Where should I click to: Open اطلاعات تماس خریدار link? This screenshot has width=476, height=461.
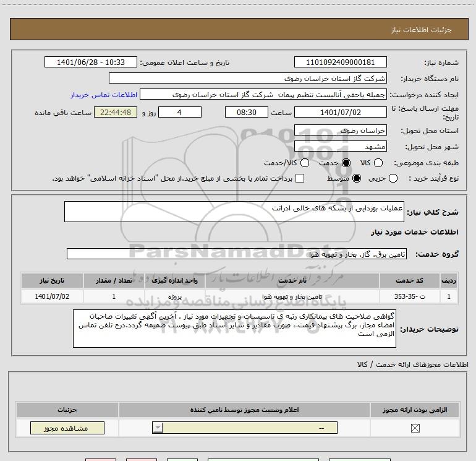[x=104, y=95]
